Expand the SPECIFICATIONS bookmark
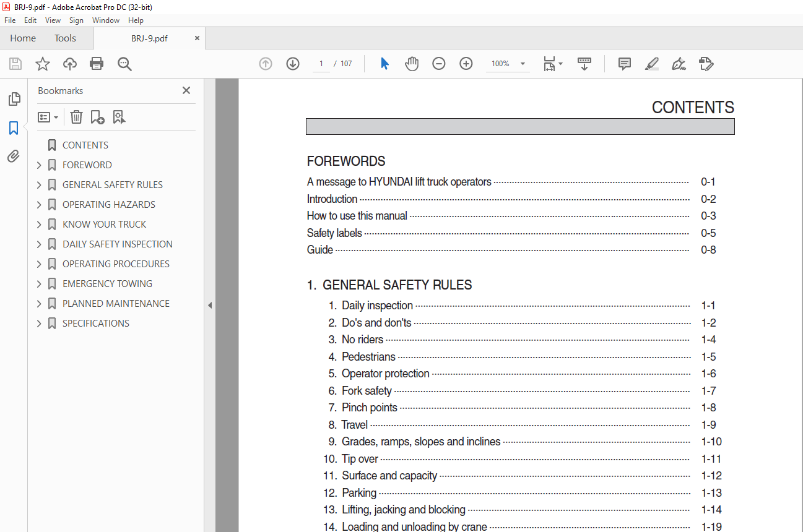 click(x=39, y=324)
